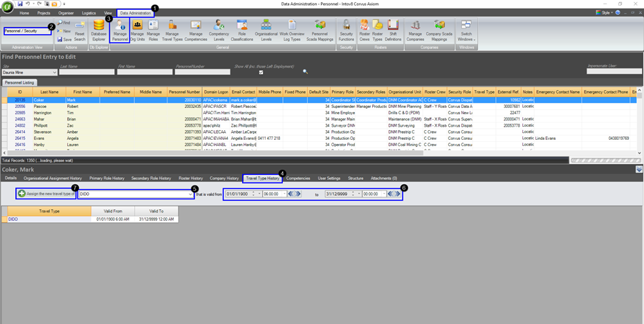Open the Primary Role History tab
This screenshot has width=644, height=324.
(107, 179)
